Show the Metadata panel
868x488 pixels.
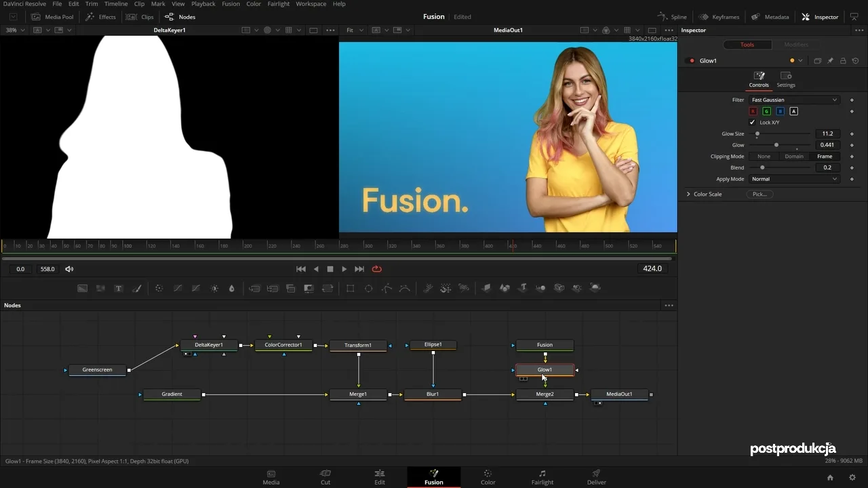click(x=770, y=17)
